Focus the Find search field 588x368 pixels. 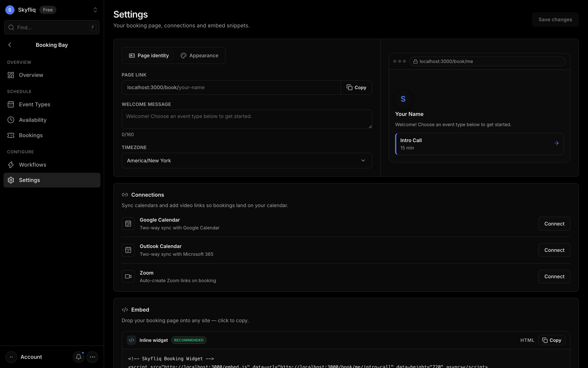[x=52, y=27]
